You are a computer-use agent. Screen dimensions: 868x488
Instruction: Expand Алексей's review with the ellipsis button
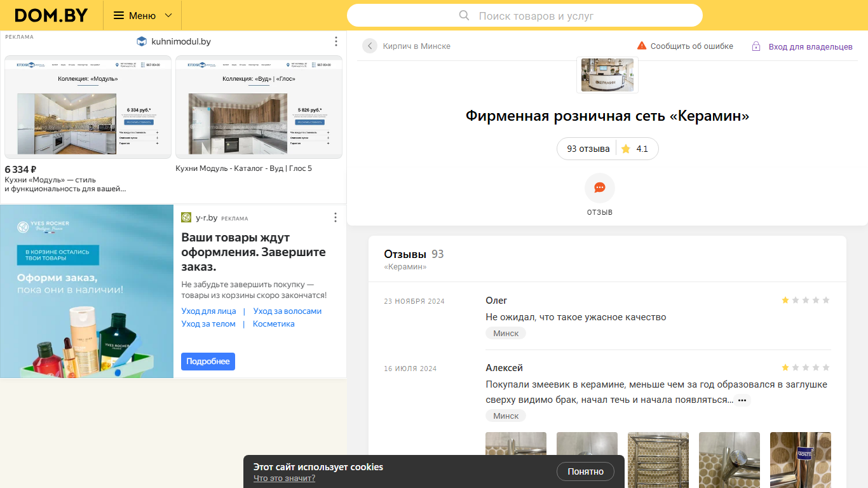[742, 400]
